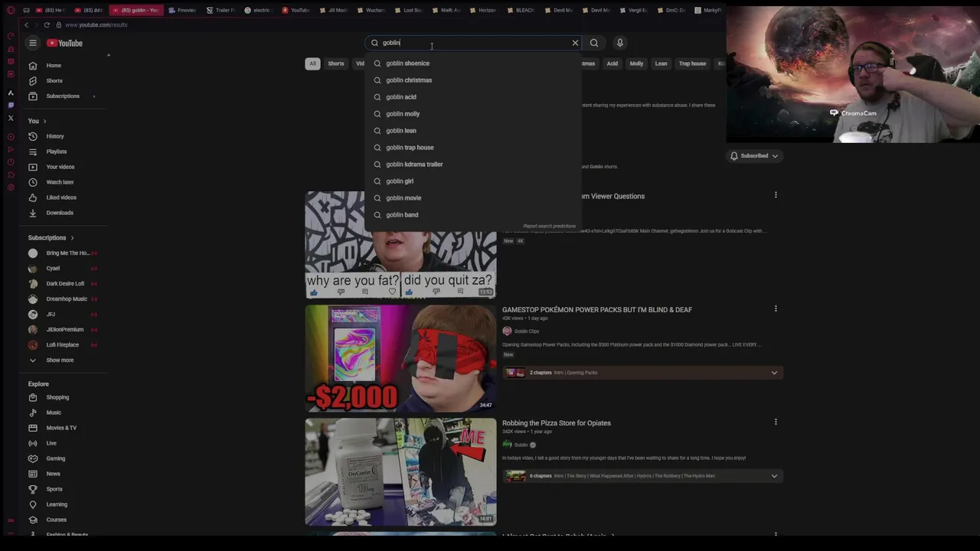The width and height of the screenshot is (980, 551).
Task: Pick the 'goblin movie' suggestion
Action: (x=473, y=198)
